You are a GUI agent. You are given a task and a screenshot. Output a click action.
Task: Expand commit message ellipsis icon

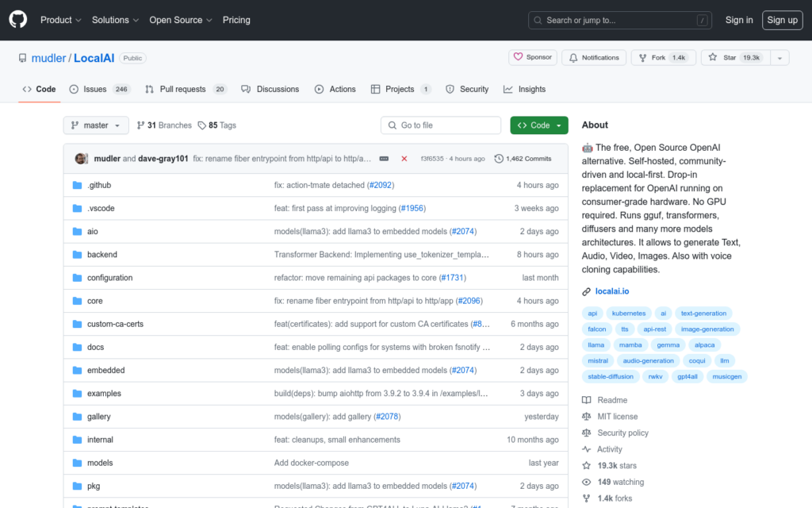click(x=384, y=159)
